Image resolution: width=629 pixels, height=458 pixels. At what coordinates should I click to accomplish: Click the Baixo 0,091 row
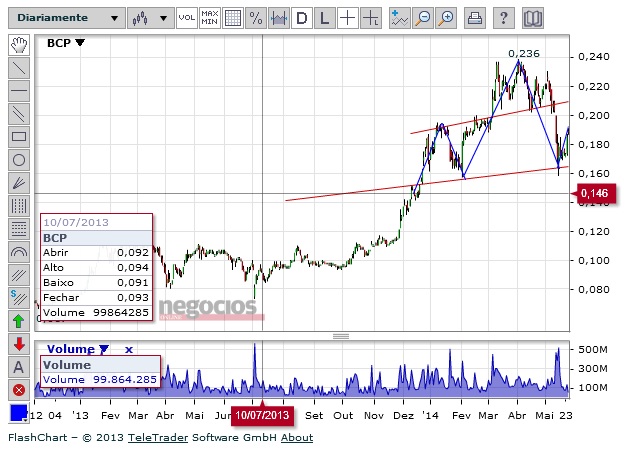[x=96, y=283]
